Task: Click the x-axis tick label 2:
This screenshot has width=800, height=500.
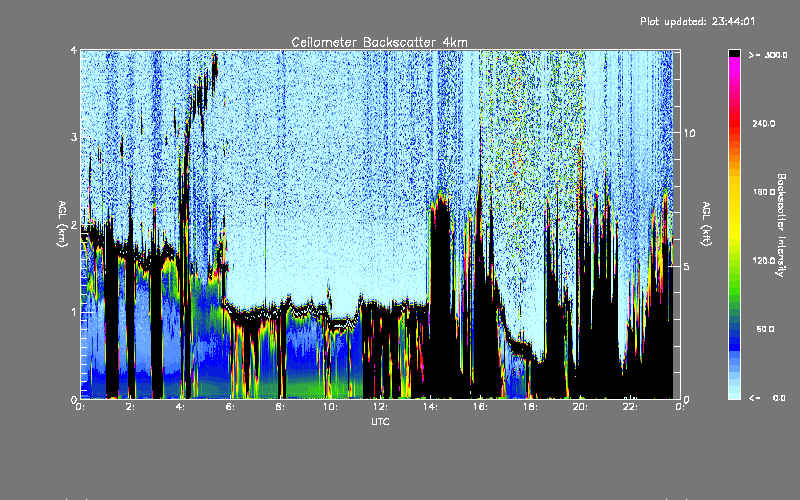Action: [x=131, y=407]
